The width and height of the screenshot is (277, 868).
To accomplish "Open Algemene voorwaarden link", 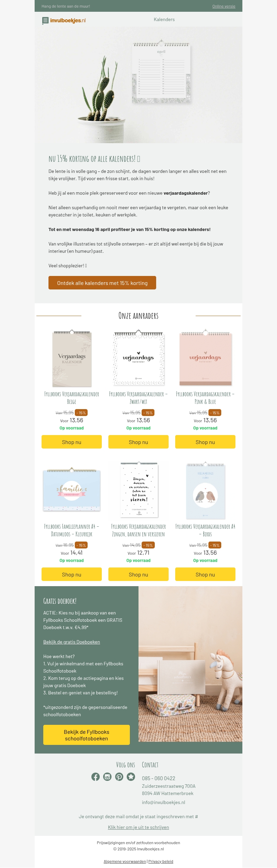I will 125,861.
